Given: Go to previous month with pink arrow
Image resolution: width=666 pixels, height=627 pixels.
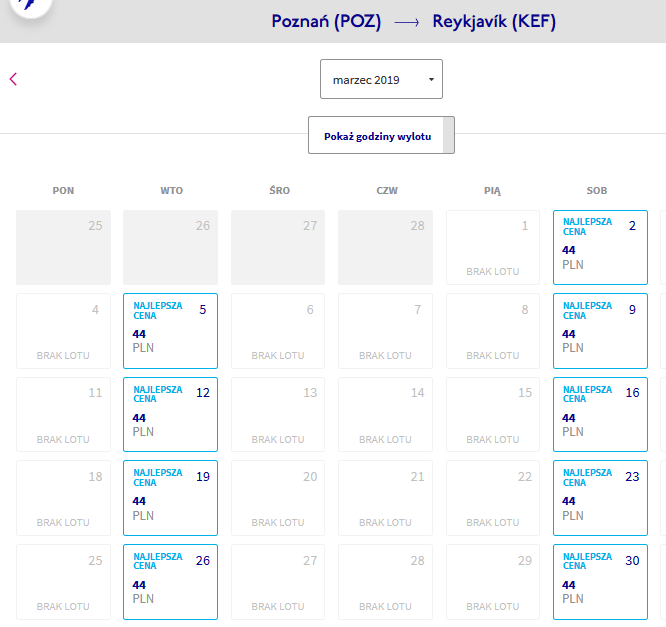Looking at the screenshot, I should point(13,79).
